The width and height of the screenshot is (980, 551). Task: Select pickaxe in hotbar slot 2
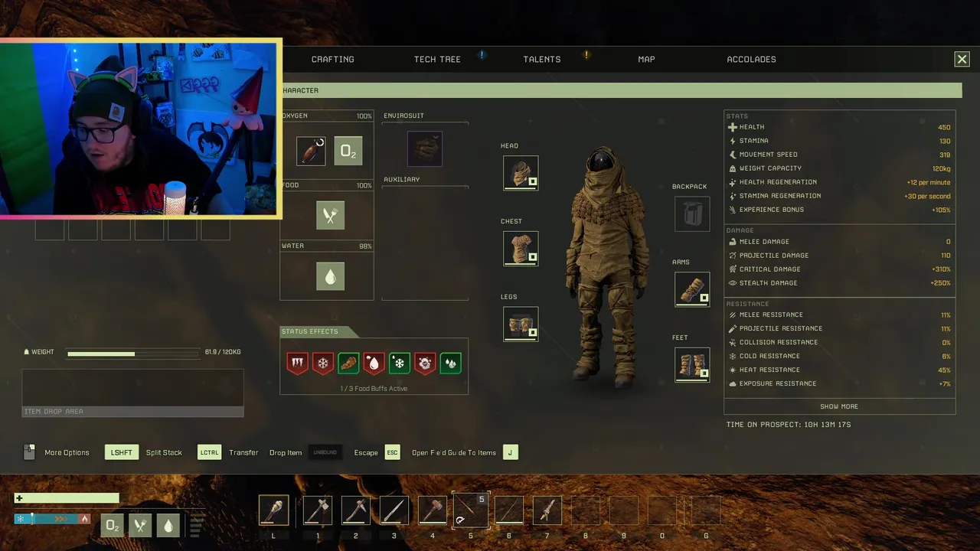coord(356,510)
